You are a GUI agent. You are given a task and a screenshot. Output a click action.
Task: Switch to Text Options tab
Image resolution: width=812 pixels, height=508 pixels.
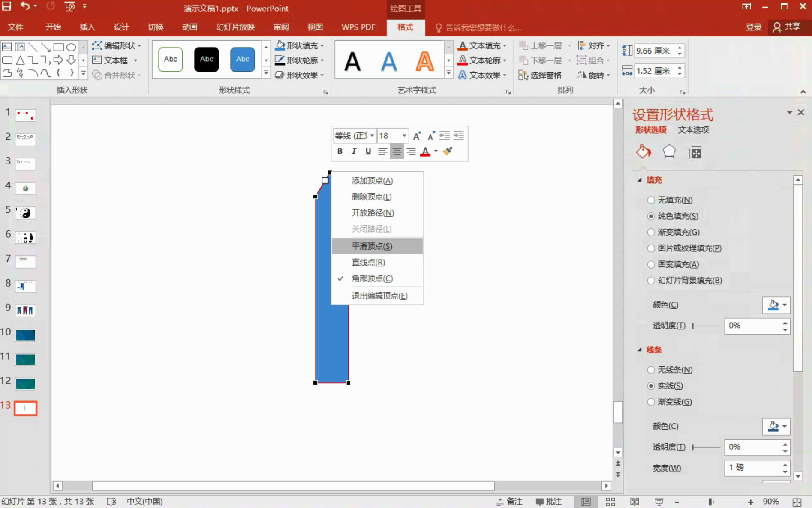tap(693, 130)
